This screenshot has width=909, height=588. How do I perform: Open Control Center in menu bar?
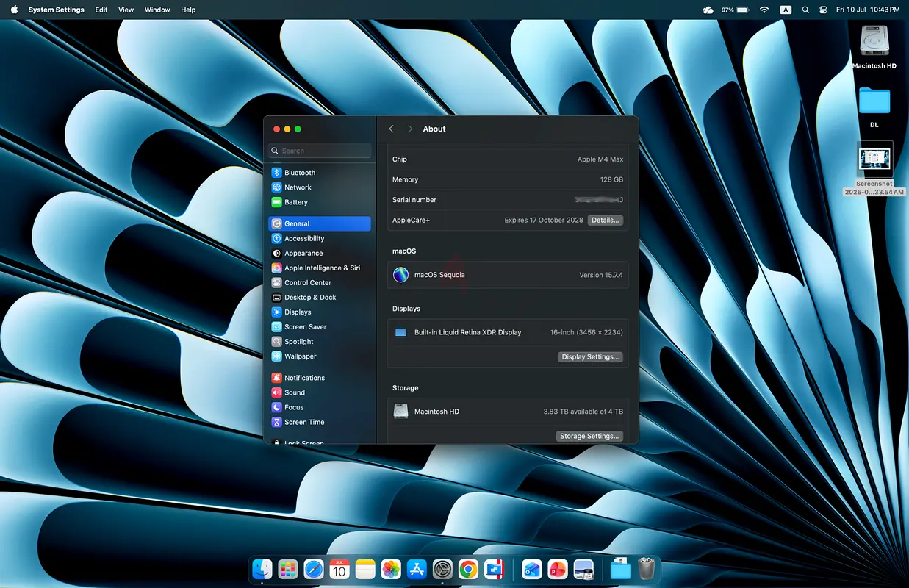[x=822, y=10]
